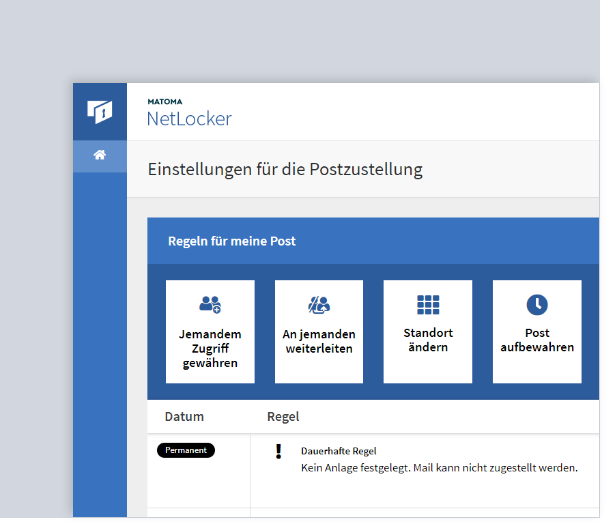The image size is (611, 529).
Task: Click the Permanent badge
Action: coord(186,450)
